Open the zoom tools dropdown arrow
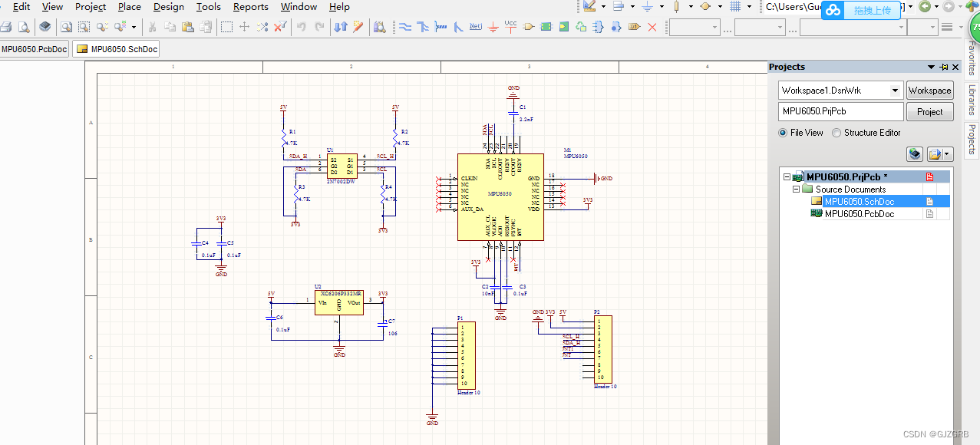 click(134, 27)
